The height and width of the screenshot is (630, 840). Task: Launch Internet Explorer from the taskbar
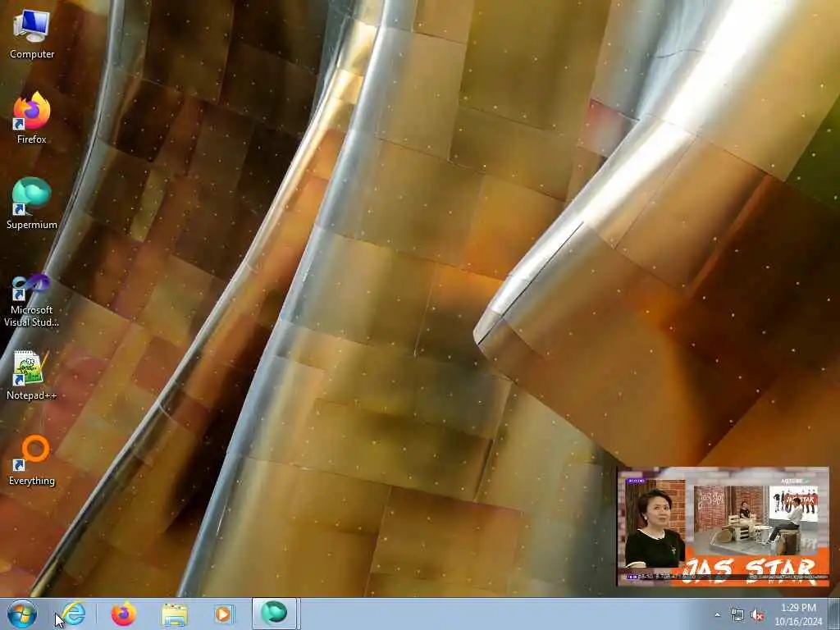[73, 614]
